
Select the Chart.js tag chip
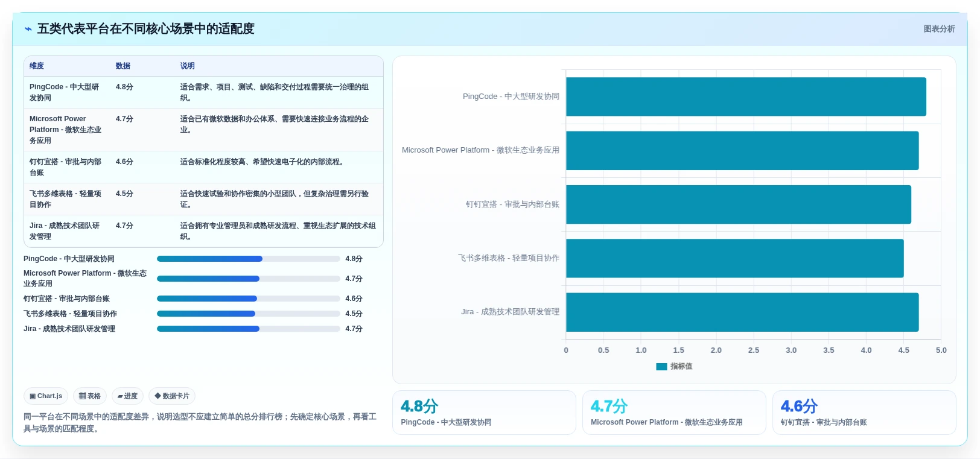[46, 396]
